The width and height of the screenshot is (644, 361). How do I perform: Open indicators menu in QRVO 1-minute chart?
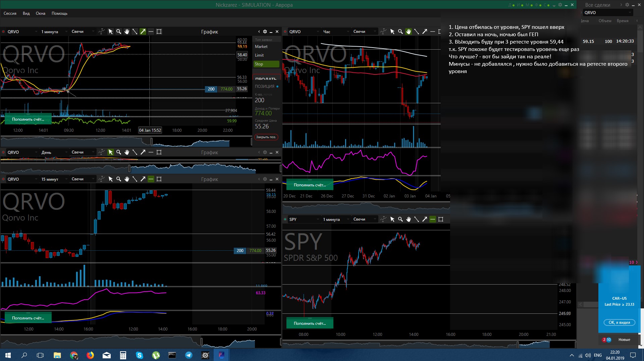101,32
